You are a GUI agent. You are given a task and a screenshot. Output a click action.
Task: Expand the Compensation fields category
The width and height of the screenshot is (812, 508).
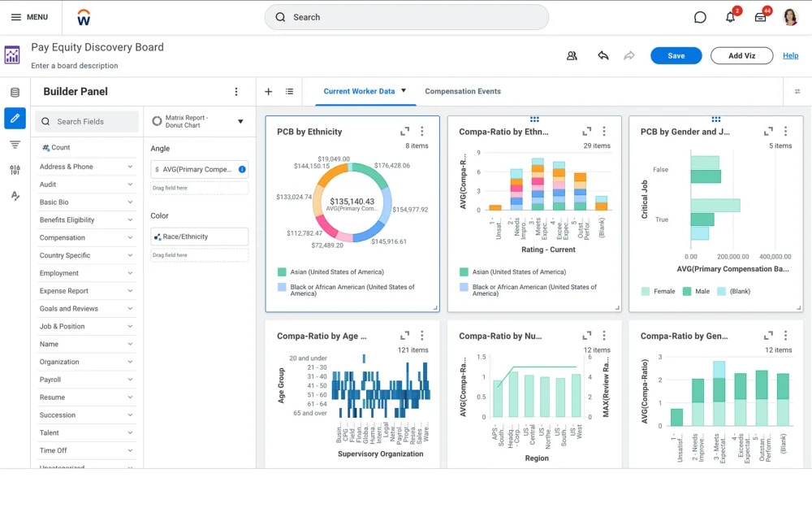pos(130,237)
